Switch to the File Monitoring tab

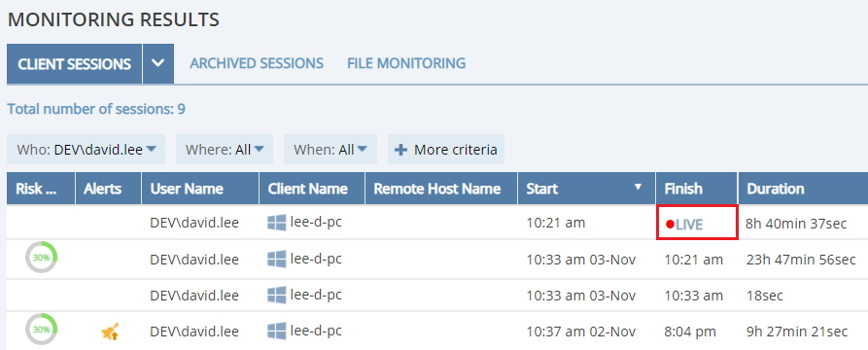click(x=406, y=63)
